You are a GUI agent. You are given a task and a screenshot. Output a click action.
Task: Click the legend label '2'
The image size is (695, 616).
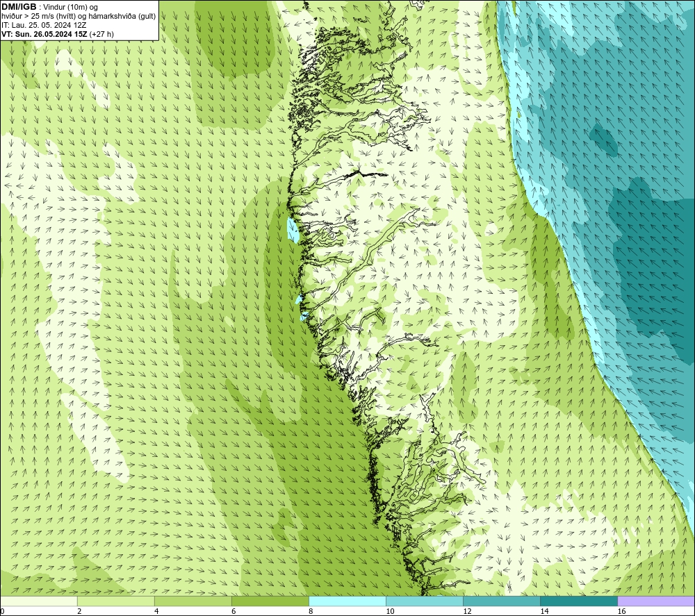pyautogui.click(x=79, y=612)
